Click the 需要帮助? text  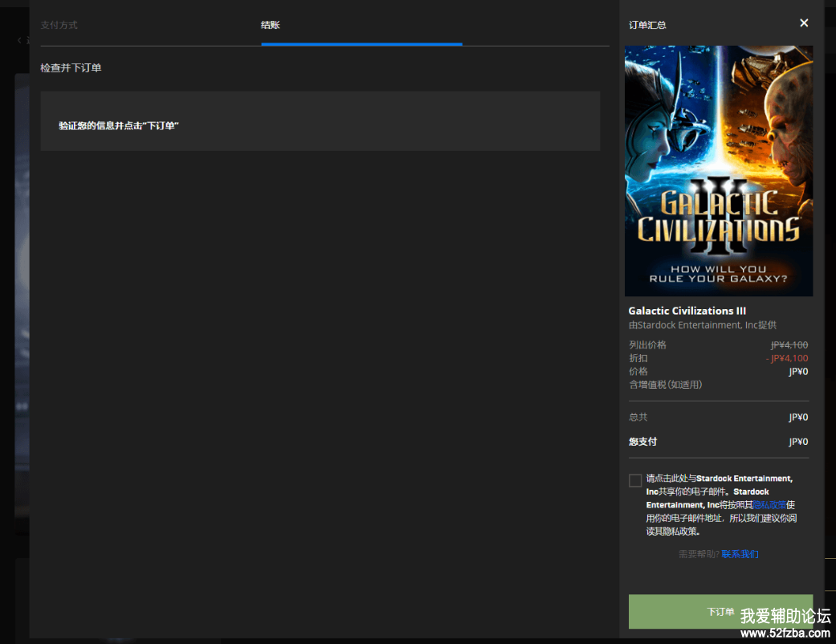699,554
